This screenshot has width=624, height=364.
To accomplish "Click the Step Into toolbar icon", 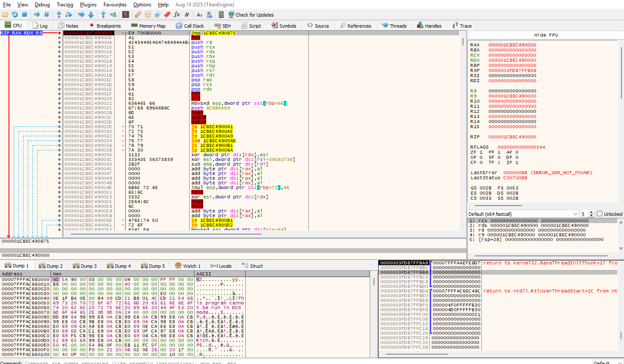I will coord(59,14).
